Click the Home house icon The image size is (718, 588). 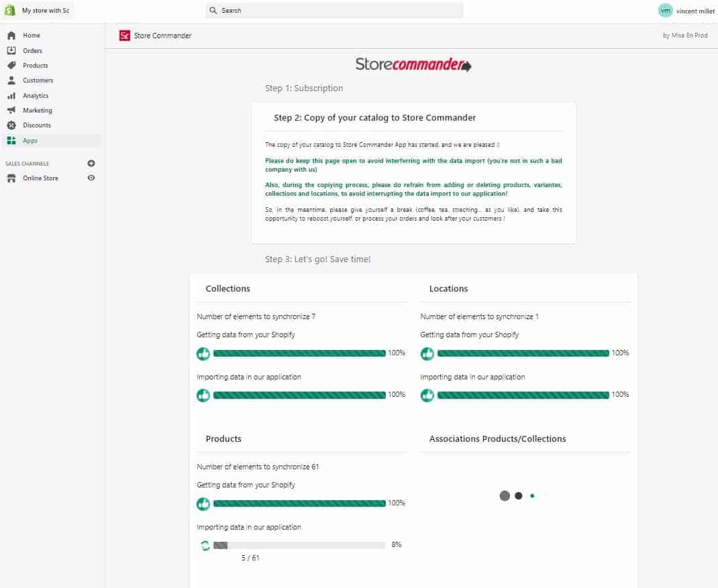click(11, 36)
